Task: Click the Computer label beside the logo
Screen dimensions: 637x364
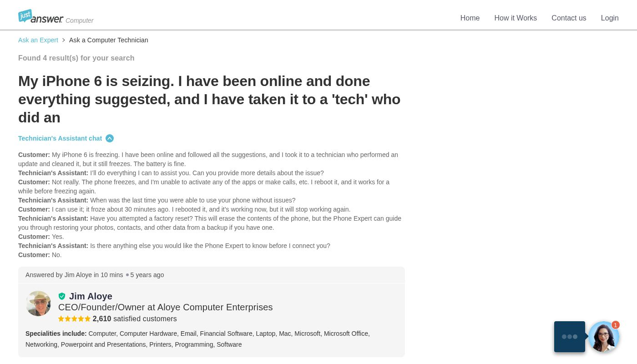Action: coord(80,20)
